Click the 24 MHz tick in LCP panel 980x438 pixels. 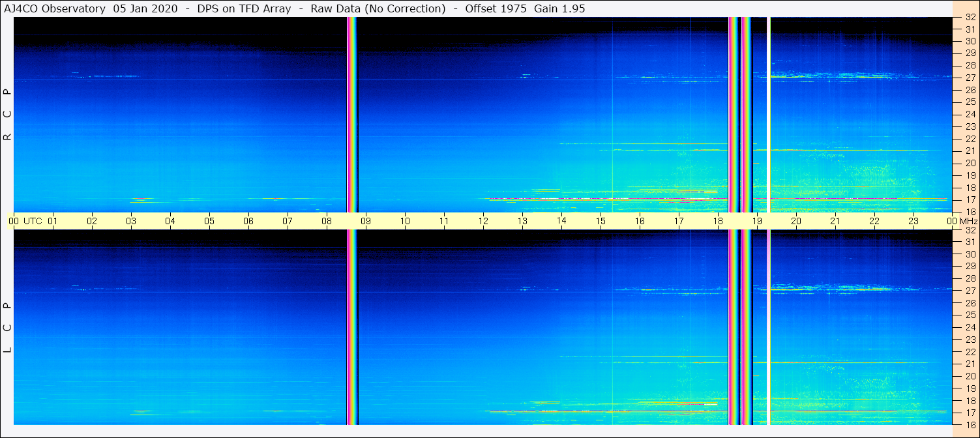[x=970, y=327]
